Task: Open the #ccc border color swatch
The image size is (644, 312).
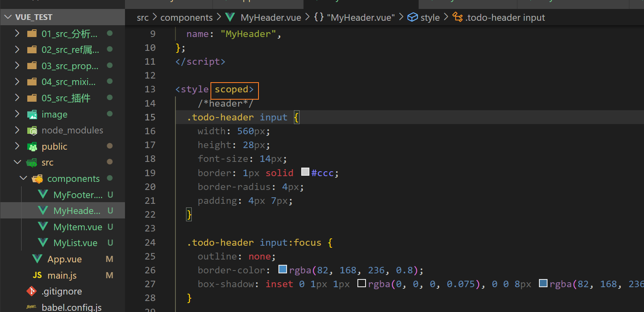Action: tap(305, 172)
